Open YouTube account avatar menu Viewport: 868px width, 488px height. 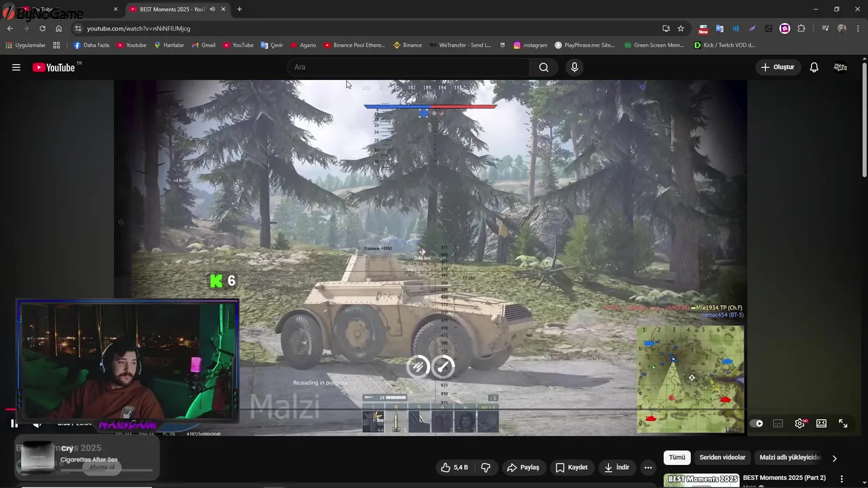pos(840,67)
